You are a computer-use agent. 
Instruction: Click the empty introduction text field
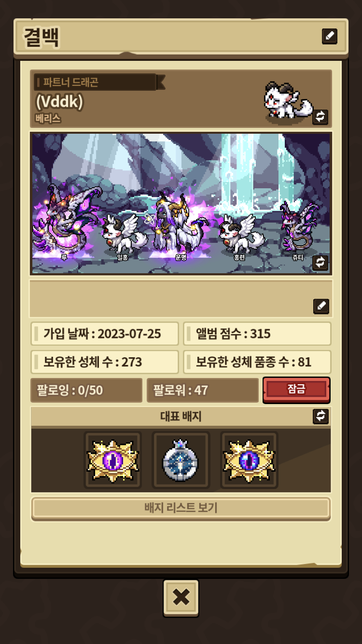181,298
